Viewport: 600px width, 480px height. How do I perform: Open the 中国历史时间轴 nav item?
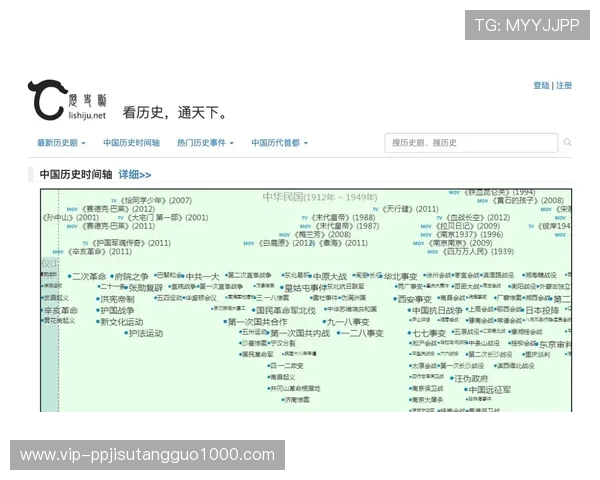click(x=131, y=143)
